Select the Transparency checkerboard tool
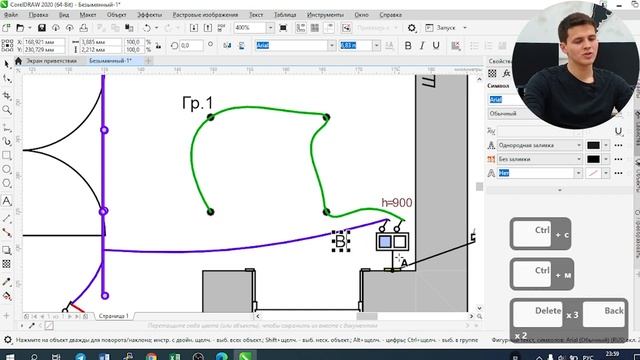 (7, 264)
